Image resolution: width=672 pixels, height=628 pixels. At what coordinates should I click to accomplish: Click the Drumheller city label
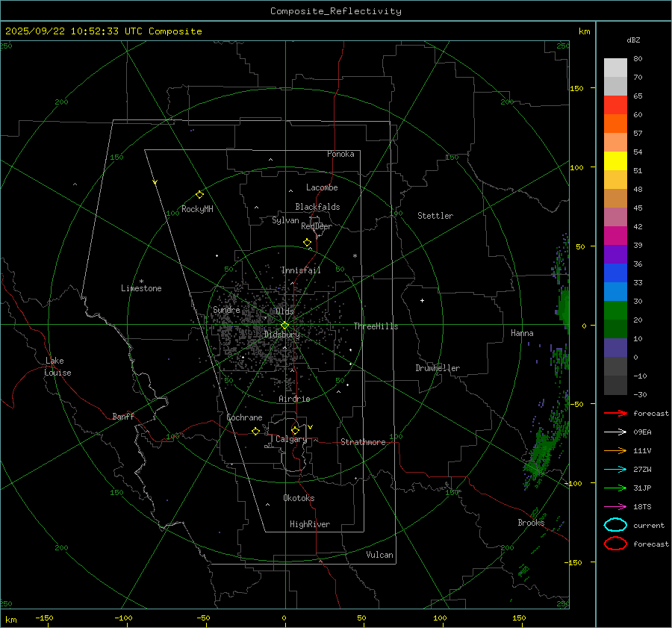click(x=438, y=368)
